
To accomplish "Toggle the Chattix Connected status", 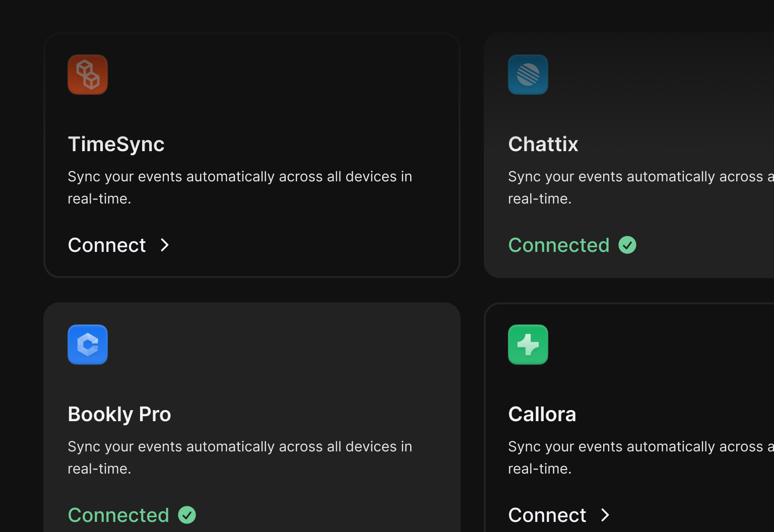I will [x=559, y=245].
